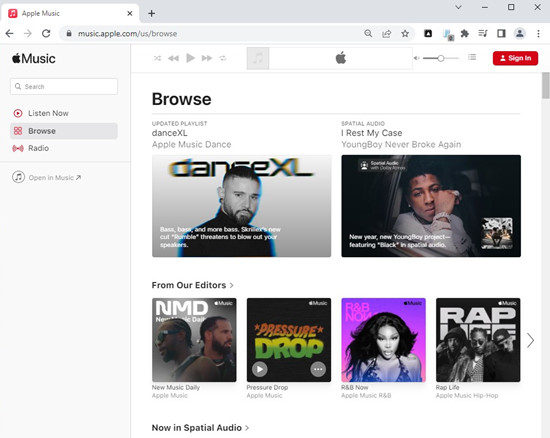Reload the page

(46, 34)
